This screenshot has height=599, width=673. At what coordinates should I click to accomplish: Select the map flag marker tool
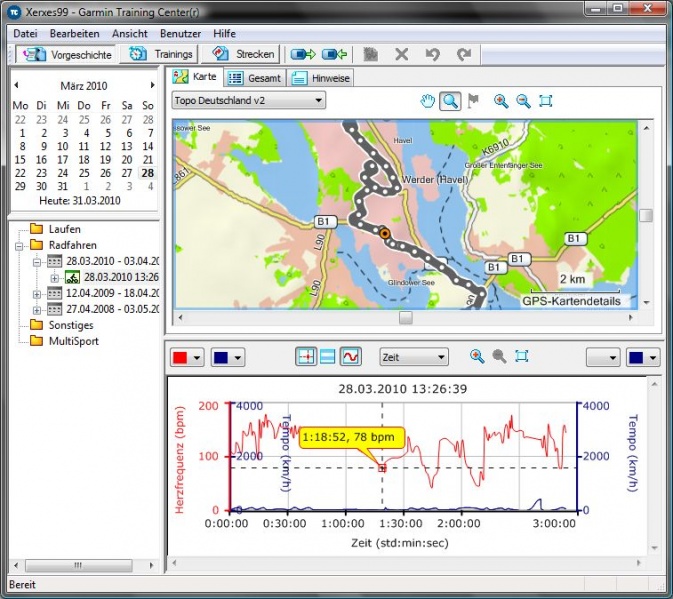(x=473, y=101)
